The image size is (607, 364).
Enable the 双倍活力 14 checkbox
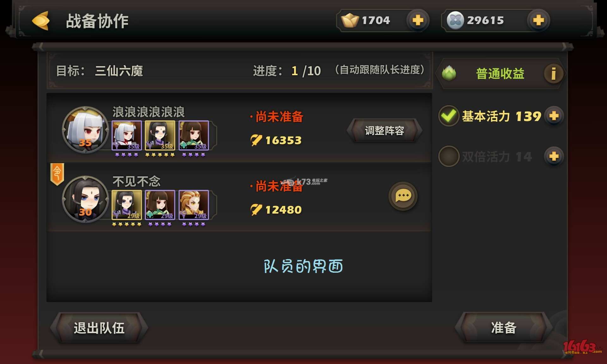449,156
